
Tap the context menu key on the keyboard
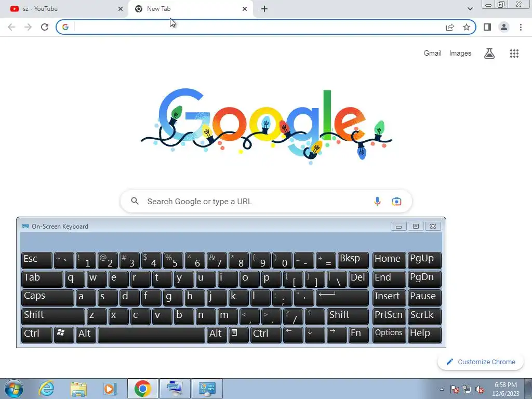238,335
